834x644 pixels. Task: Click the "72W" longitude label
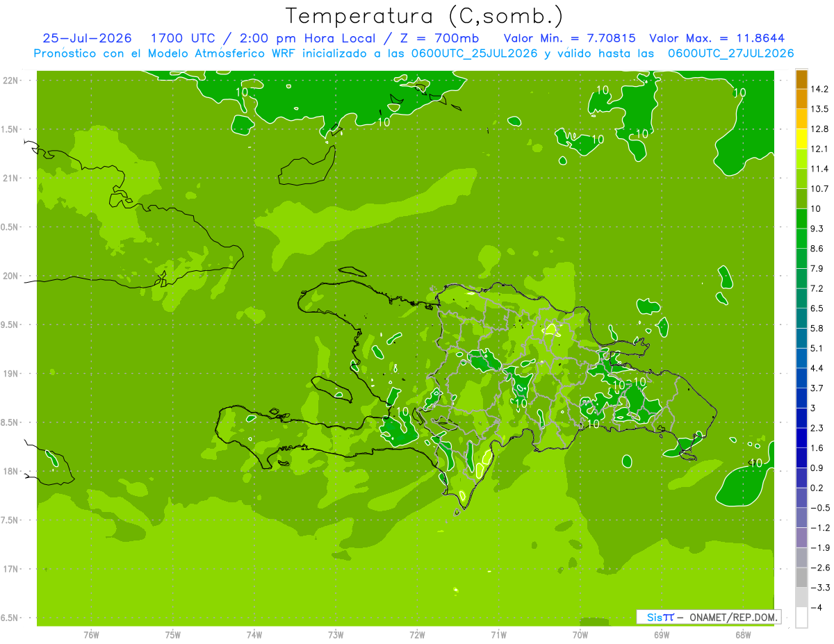417,635
